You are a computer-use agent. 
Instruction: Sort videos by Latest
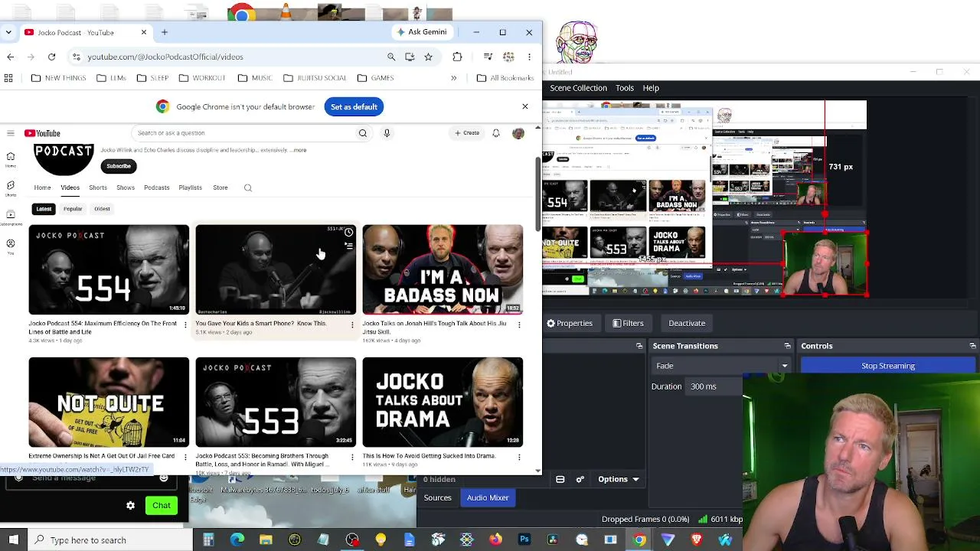pyautogui.click(x=44, y=209)
